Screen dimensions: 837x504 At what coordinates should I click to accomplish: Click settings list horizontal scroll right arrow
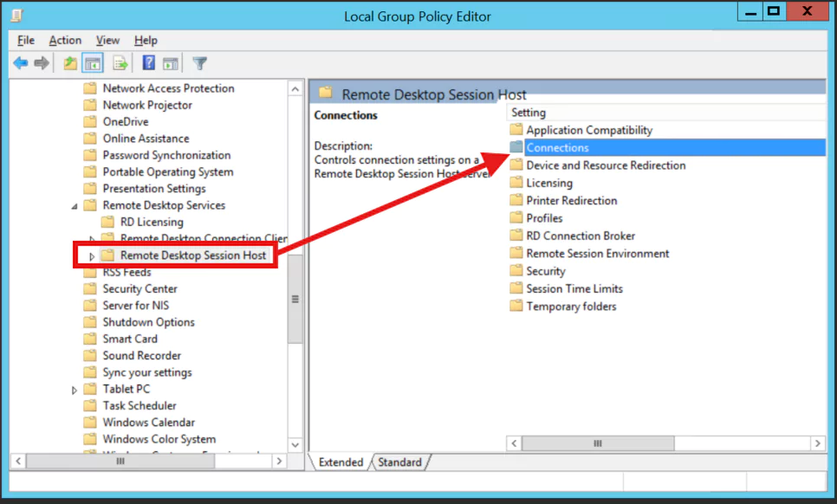point(818,443)
